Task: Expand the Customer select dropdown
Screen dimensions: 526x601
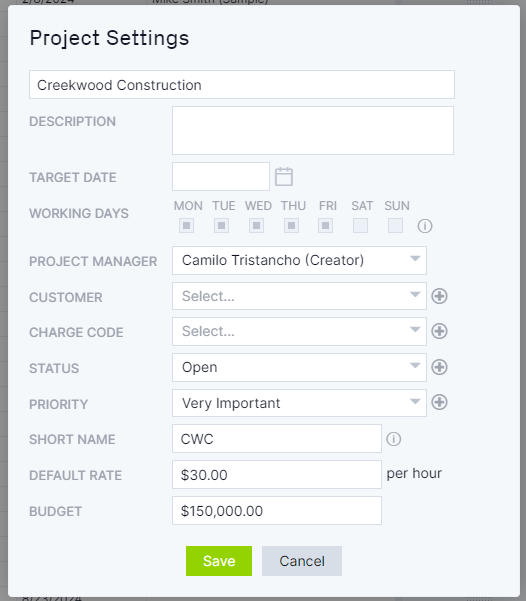Action: (299, 296)
